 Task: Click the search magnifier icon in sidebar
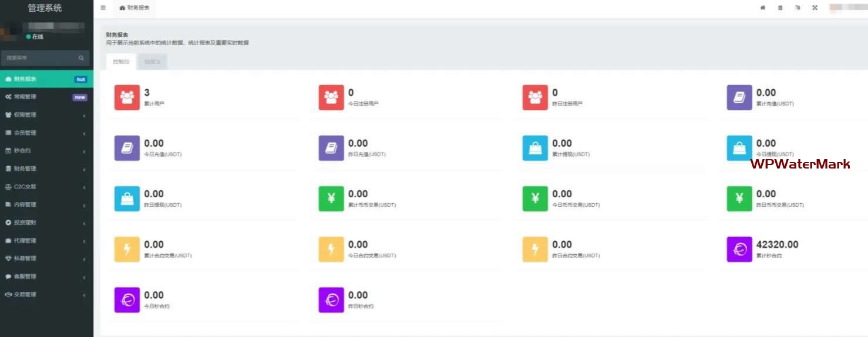pyautogui.click(x=81, y=58)
